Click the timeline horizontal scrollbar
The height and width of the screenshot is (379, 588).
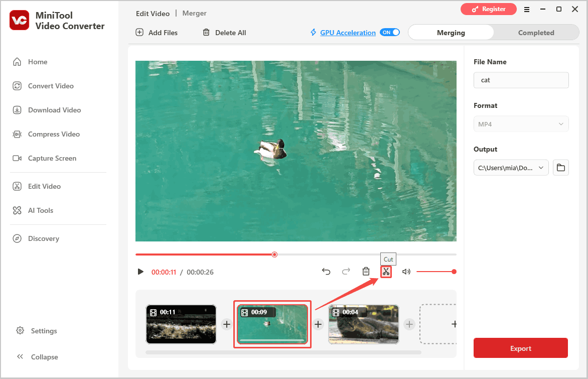pyautogui.click(x=283, y=353)
